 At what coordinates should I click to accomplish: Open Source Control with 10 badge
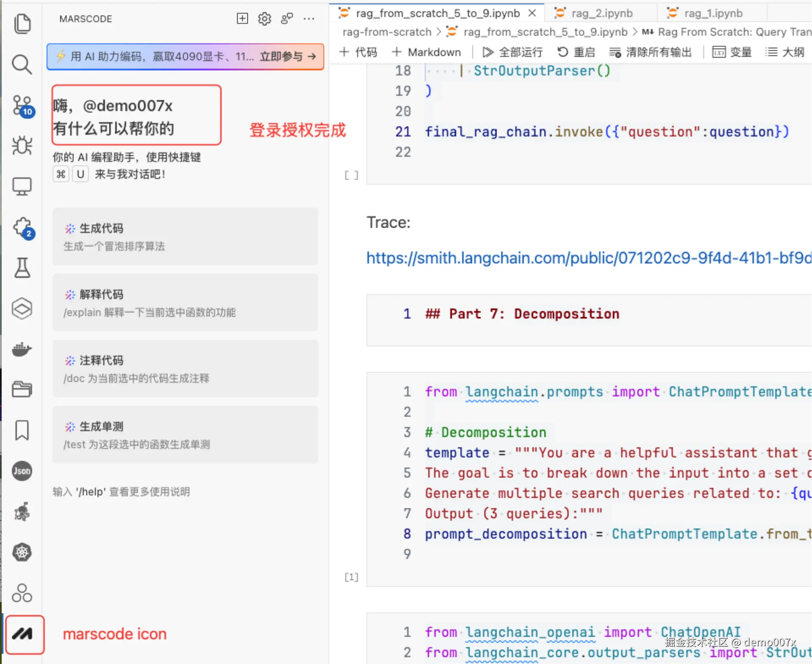[x=23, y=106]
